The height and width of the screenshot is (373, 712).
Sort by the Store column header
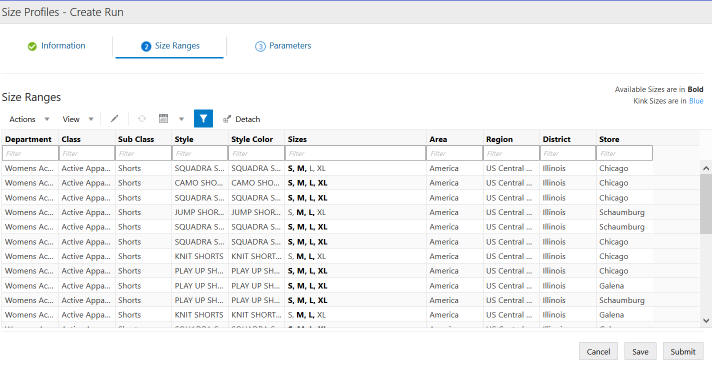click(x=609, y=139)
